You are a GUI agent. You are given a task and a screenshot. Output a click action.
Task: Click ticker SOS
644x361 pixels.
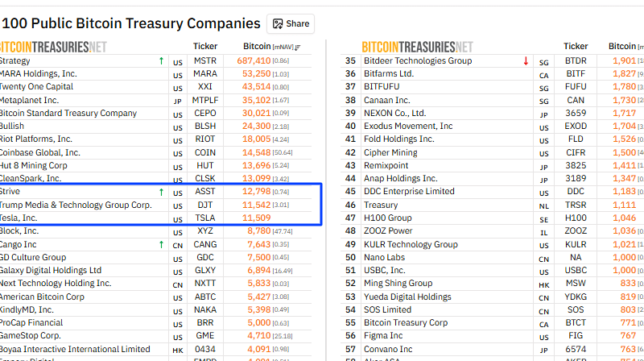(576, 309)
